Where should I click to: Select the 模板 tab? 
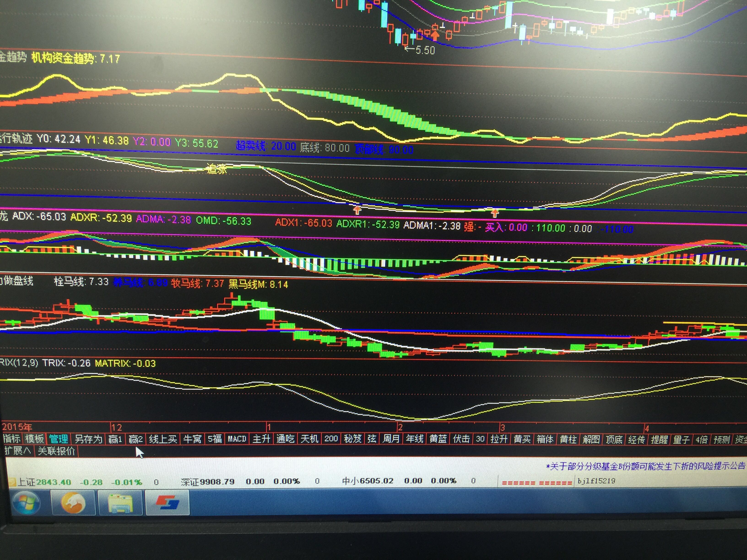pyautogui.click(x=35, y=439)
